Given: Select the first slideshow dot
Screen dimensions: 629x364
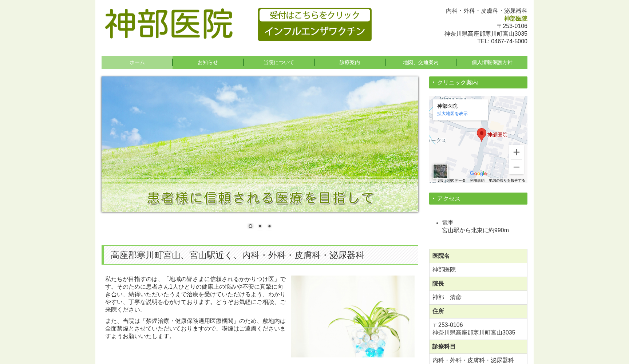Looking at the screenshot, I should tap(250, 226).
